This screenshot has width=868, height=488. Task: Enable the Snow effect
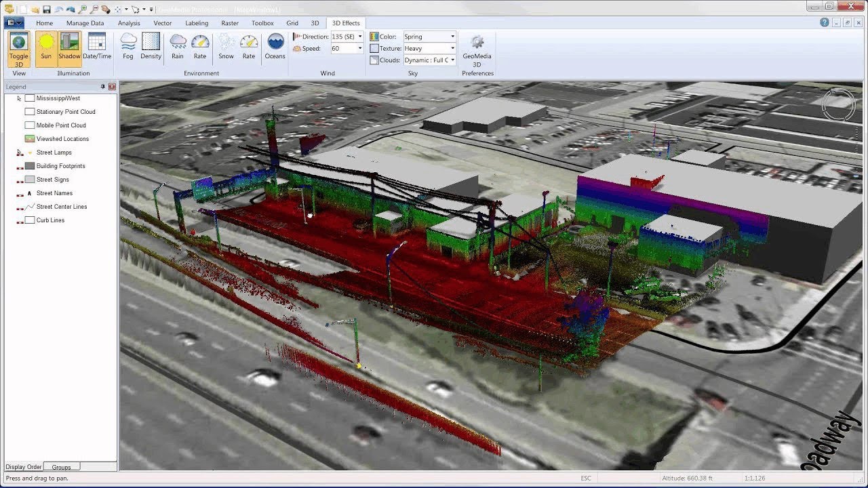[x=226, y=47]
